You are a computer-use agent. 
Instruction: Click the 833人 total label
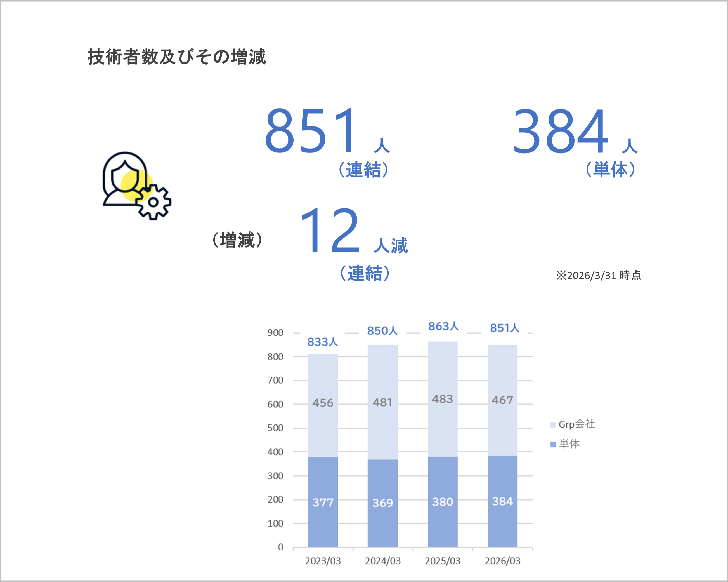coord(322,342)
